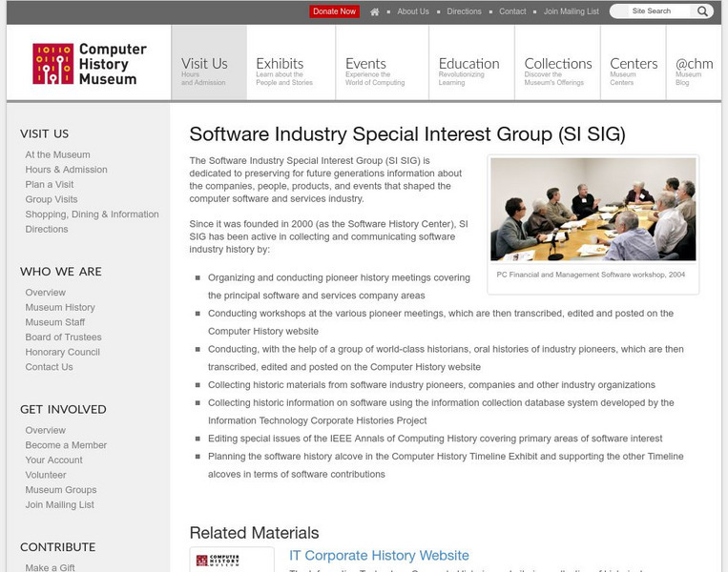Click the 'GET INVOLVED' sidebar heading
728x572 pixels.
point(63,410)
